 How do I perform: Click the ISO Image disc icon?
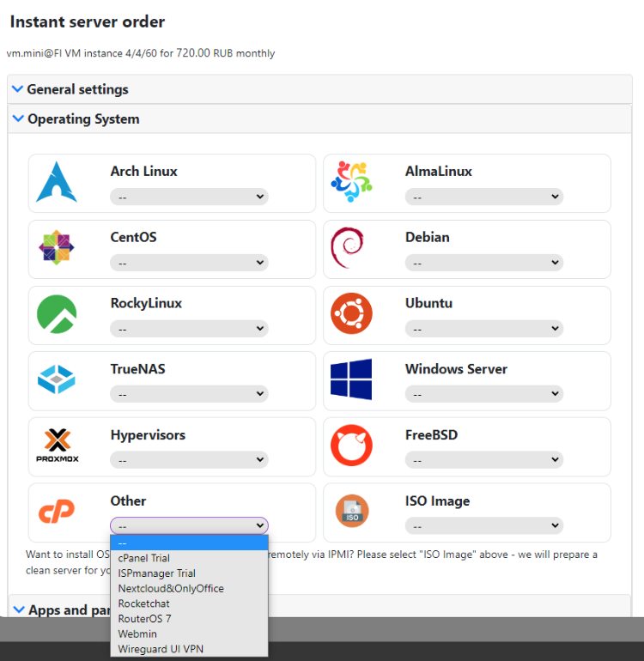point(352,511)
